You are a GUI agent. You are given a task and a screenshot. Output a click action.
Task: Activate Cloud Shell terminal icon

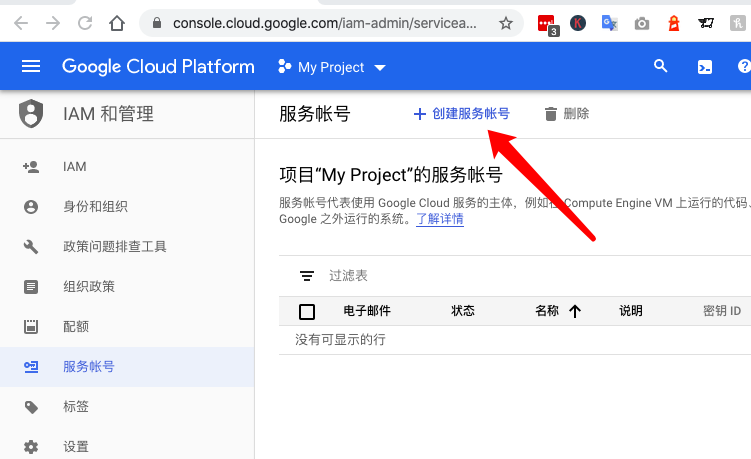click(x=705, y=68)
